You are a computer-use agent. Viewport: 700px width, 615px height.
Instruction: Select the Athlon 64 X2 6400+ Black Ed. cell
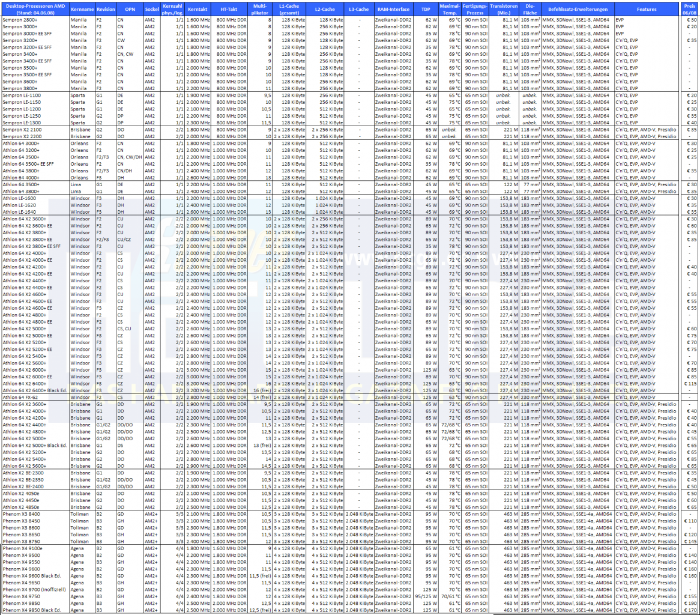click(35, 390)
